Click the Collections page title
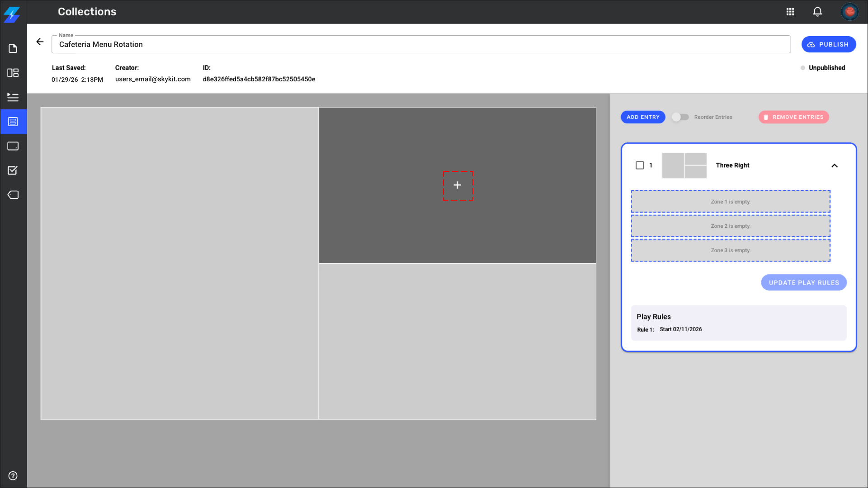 pos(87,12)
